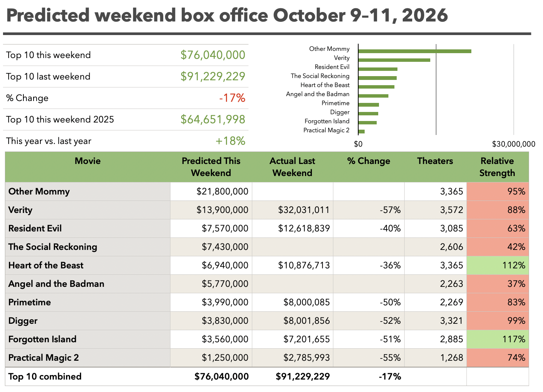
Task: Click Angel and the Badman's $5,770,000 prediction
Action: point(225,284)
